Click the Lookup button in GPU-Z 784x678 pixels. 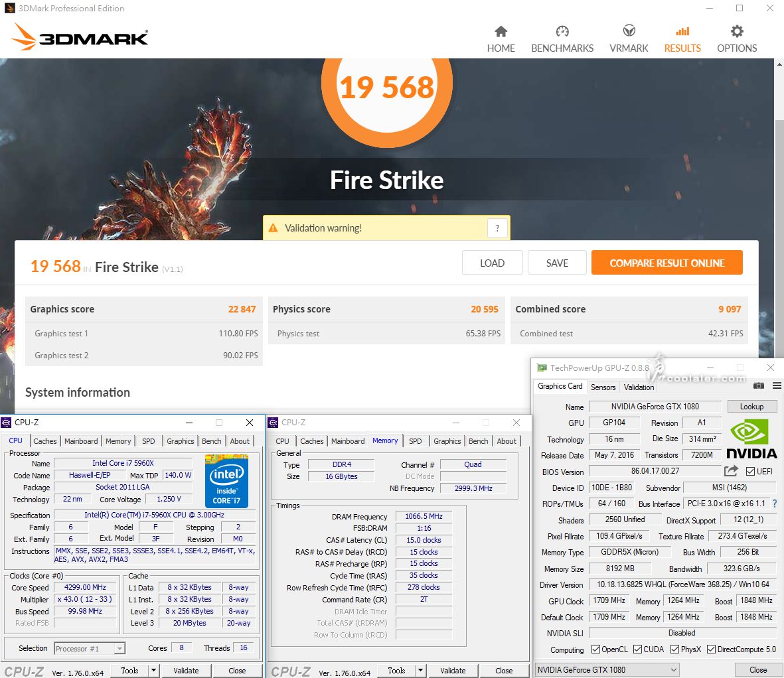tap(751, 406)
